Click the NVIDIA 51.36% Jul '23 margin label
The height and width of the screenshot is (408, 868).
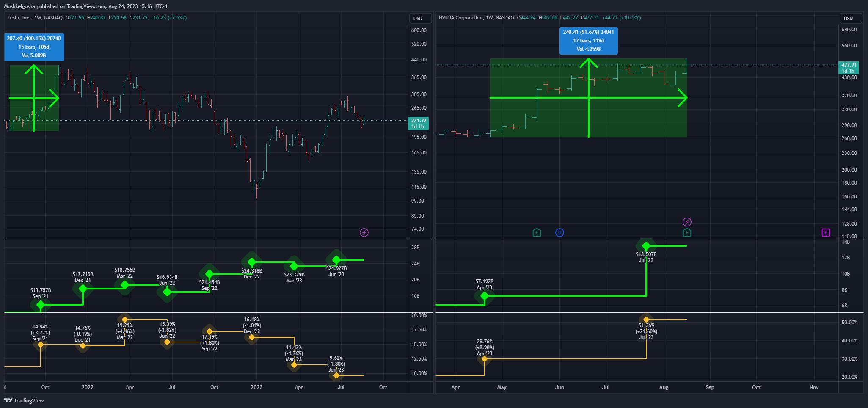coord(646,331)
